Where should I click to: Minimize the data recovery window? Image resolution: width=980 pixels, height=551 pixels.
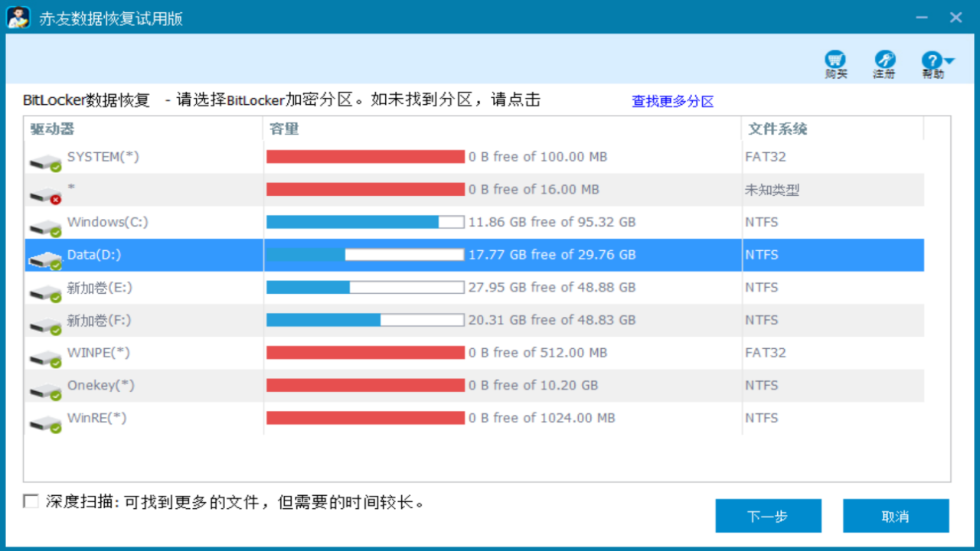920,17
